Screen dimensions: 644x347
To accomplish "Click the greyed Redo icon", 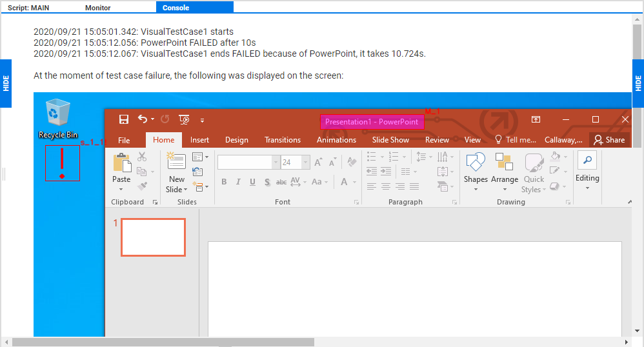I will click(165, 119).
